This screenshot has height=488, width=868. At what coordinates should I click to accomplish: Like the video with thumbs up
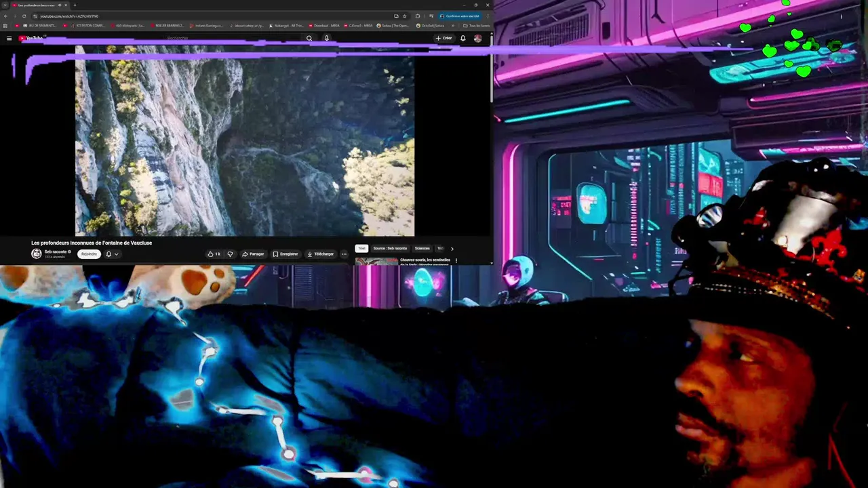pyautogui.click(x=216, y=254)
